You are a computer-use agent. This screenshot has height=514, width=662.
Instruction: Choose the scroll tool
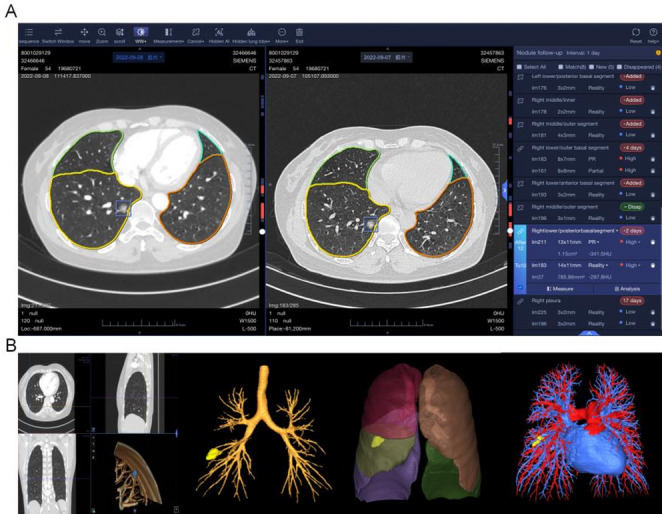coord(119,33)
